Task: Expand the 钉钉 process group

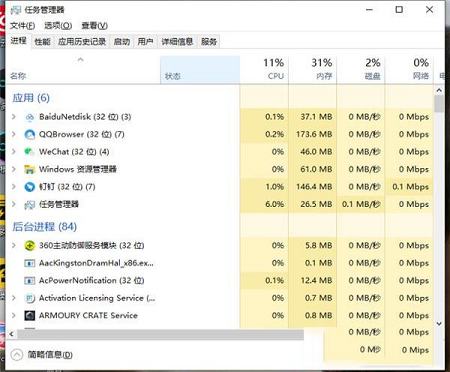Action: 14,187
